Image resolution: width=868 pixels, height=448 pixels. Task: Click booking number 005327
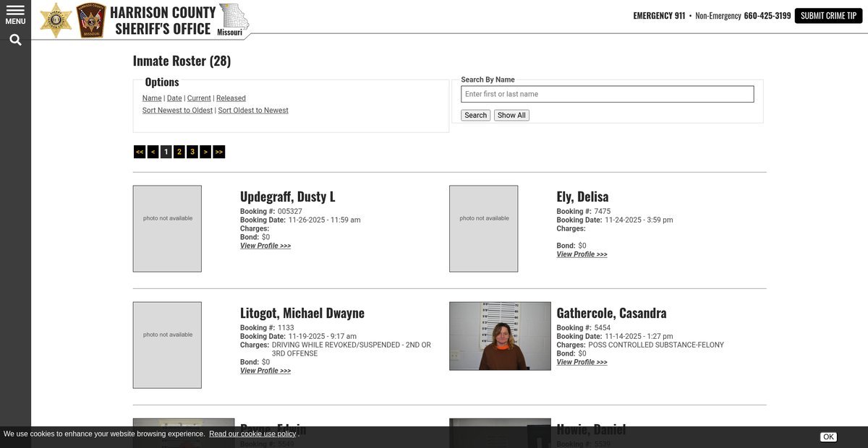[x=290, y=212]
